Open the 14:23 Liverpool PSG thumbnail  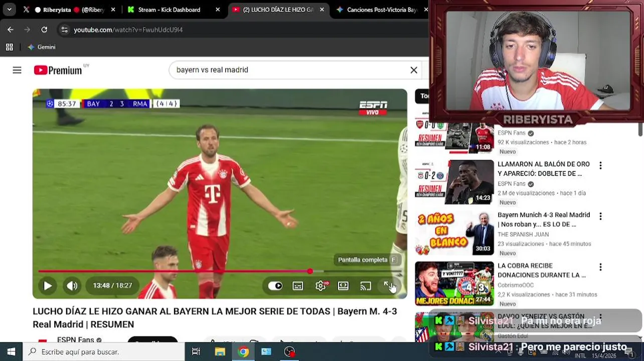[454, 182]
